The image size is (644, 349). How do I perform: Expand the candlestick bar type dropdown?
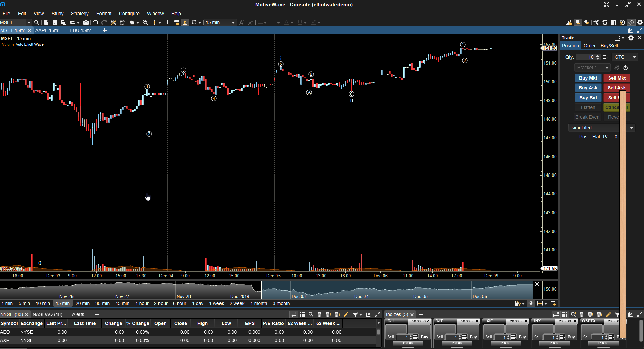click(x=160, y=23)
